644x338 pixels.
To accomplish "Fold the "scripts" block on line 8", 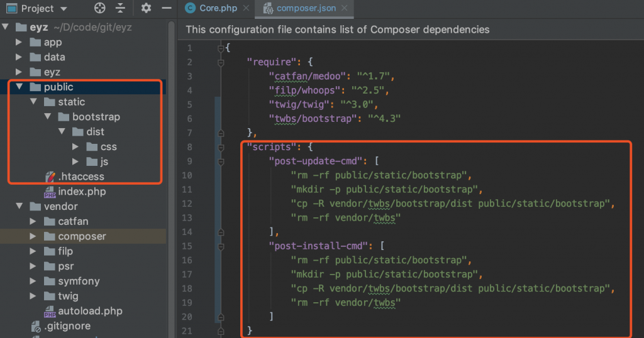I will coord(221,147).
